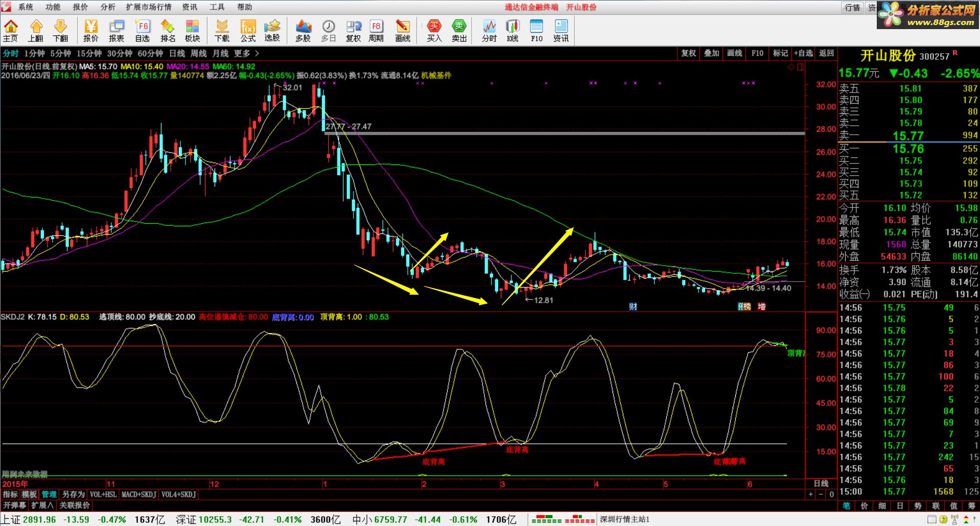This screenshot has width=980, height=526.
Task: Zoom in chart with + button
Action: click(810, 494)
